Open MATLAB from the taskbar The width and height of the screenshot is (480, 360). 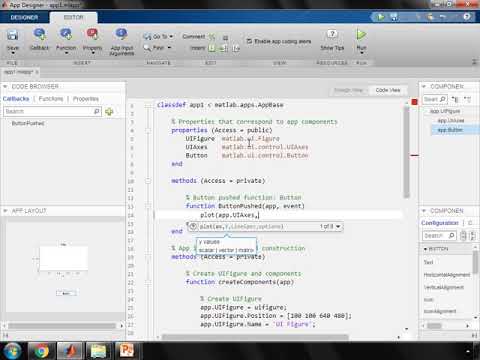(70, 351)
